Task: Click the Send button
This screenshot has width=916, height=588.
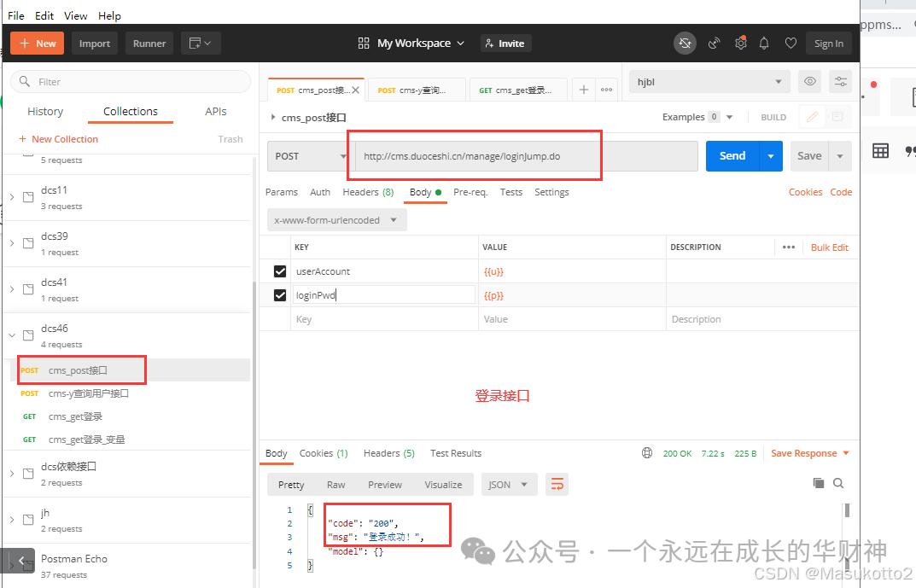Action: click(x=732, y=156)
